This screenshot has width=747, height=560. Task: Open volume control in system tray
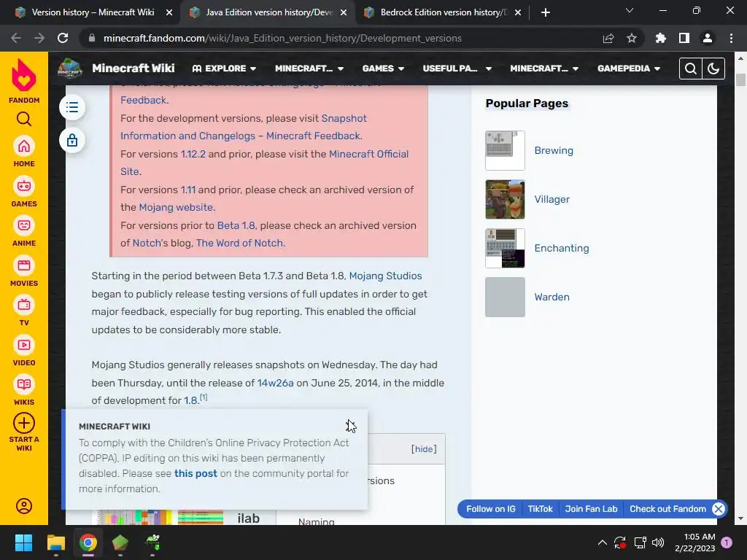pos(658,542)
